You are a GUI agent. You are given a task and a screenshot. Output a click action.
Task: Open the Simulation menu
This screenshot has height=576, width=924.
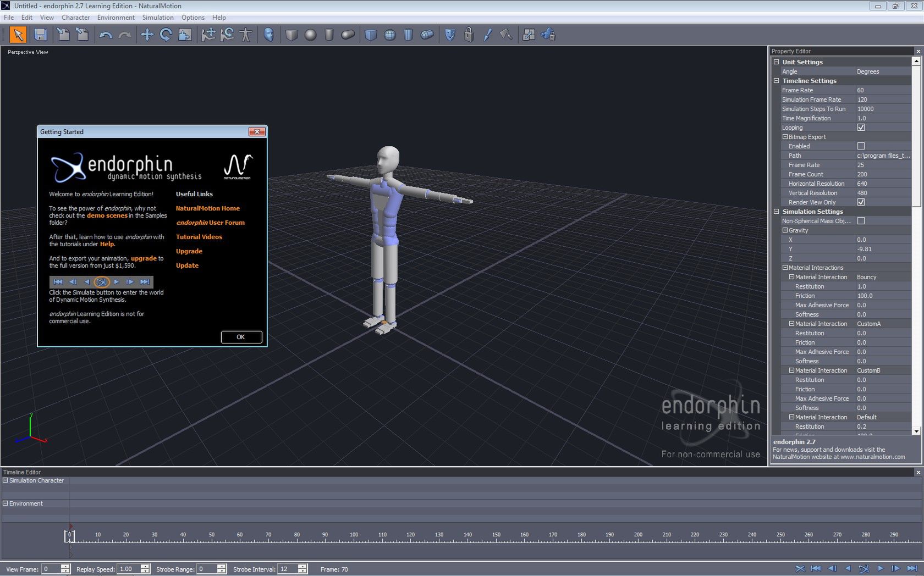pyautogui.click(x=158, y=18)
